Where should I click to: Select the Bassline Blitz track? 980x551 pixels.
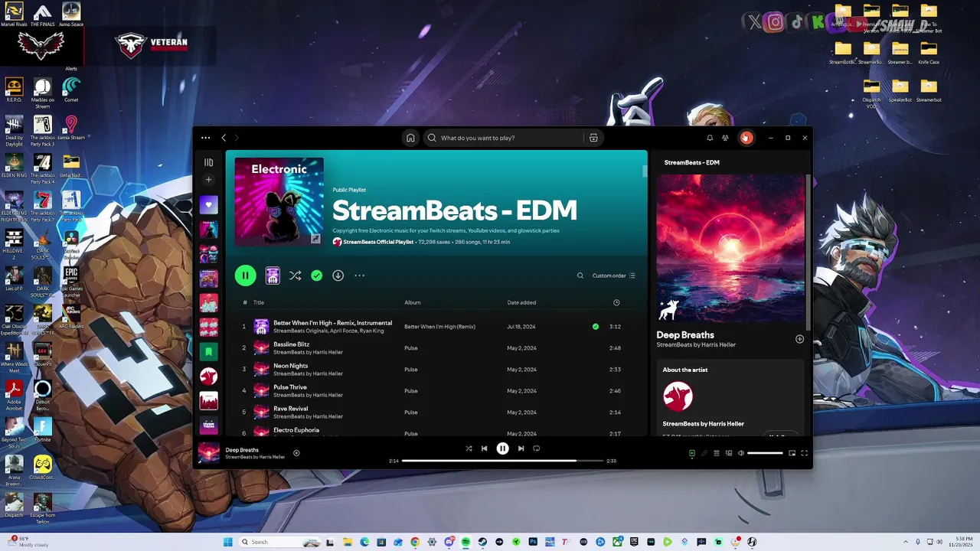pyautogui.click(x=436, y=348)
